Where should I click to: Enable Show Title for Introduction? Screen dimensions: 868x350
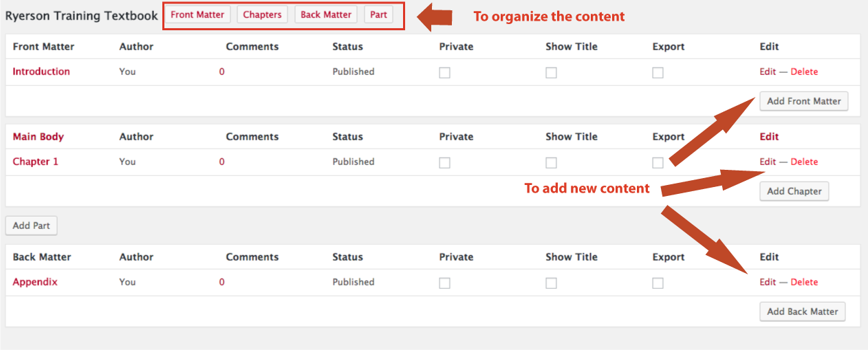551,73
